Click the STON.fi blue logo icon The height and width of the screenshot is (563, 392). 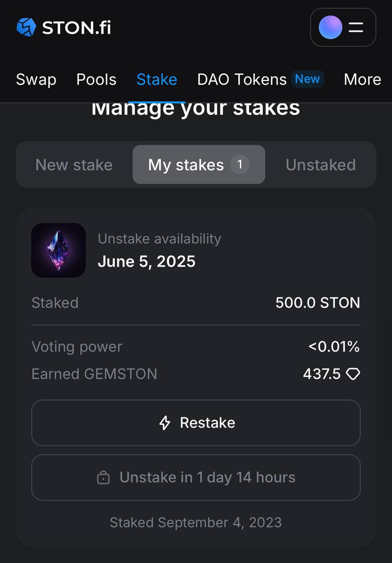26,27
